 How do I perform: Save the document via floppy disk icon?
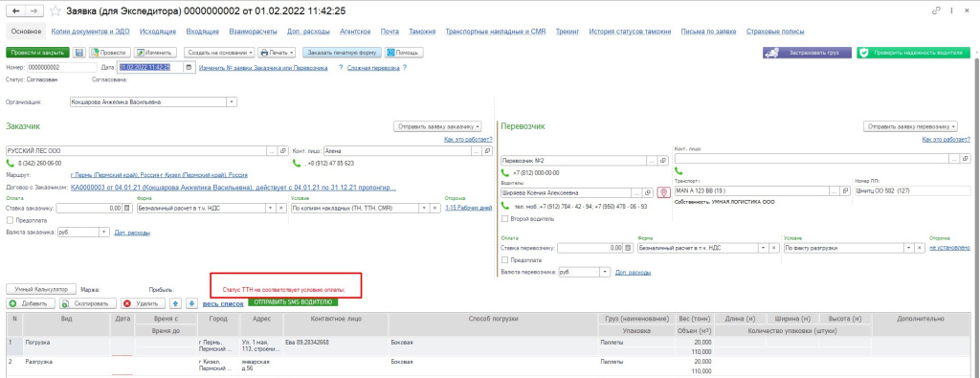(x=80, y=53)
